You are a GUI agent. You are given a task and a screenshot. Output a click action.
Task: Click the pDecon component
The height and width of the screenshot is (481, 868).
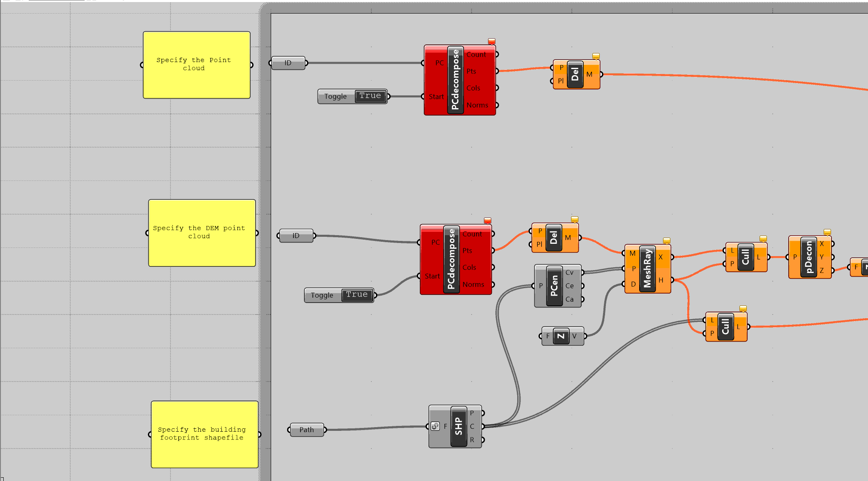point(809,257)
